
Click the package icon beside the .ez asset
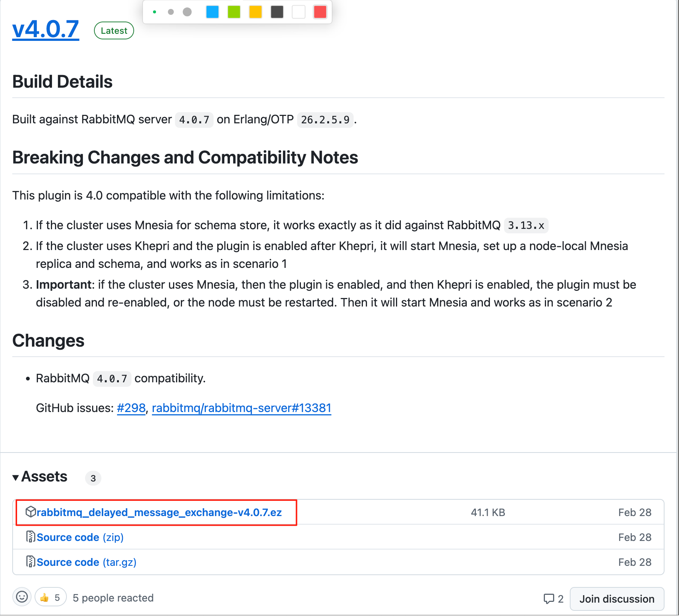pos(30,512)
